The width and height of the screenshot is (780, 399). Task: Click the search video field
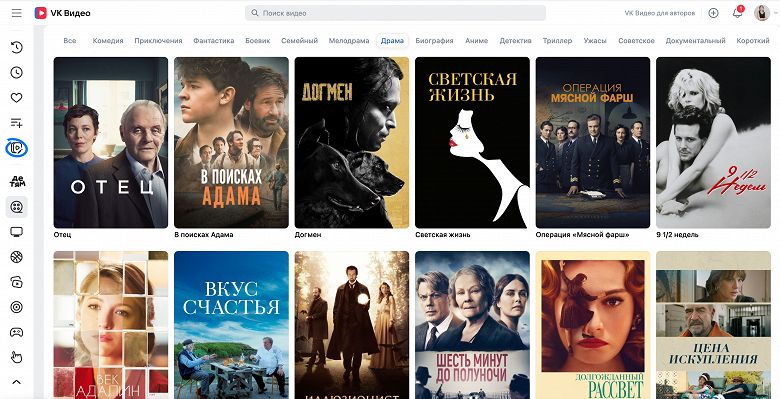point(395,13)
